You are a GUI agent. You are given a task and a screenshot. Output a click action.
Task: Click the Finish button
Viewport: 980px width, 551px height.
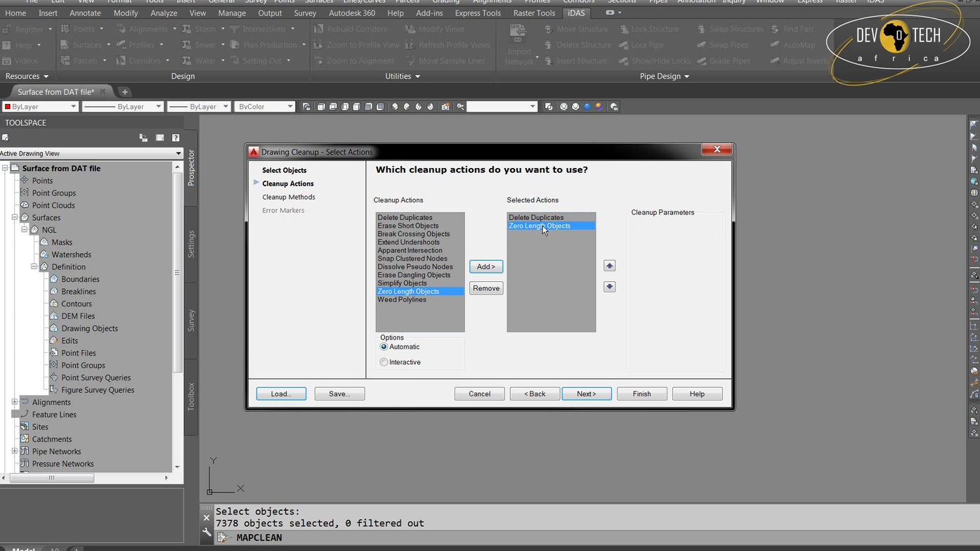[642, 394]
